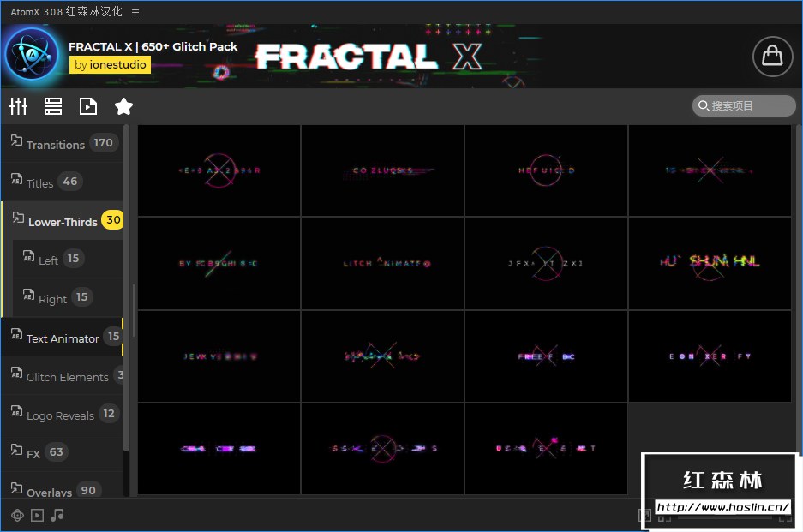Select the "HU SHUN HNL" preset thumbnail
Image resolution: width=803 pixels, height=532 pixels.
(x=710, y=263)
